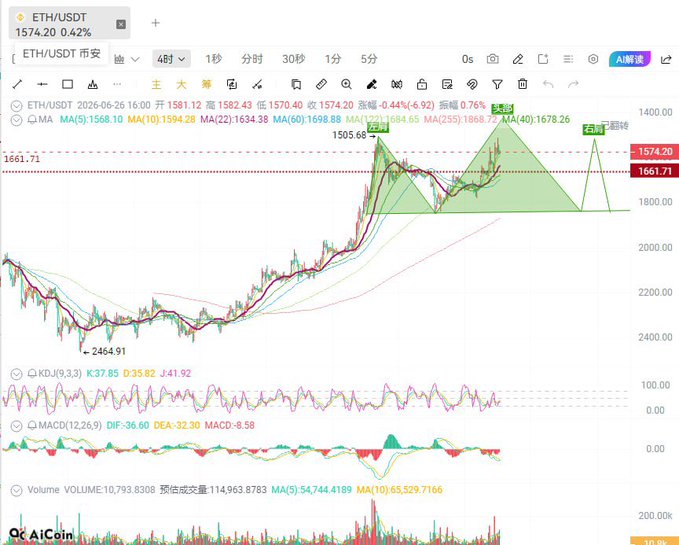
Task: Select the rectangle drawing tool
Action: [68, 84]
